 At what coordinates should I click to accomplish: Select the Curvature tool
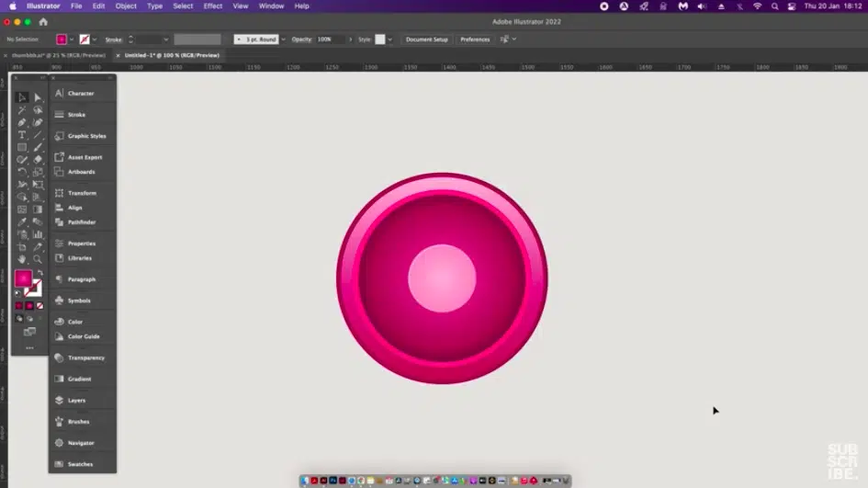38,122
